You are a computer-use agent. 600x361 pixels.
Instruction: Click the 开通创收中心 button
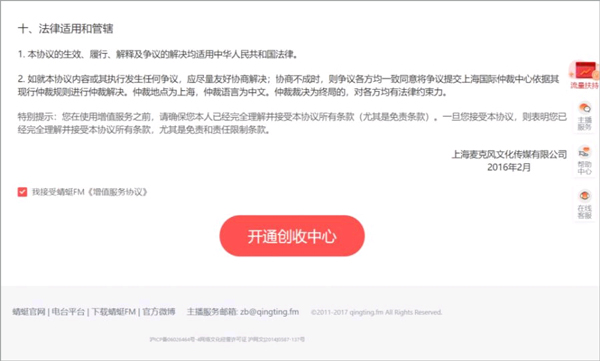292,236
